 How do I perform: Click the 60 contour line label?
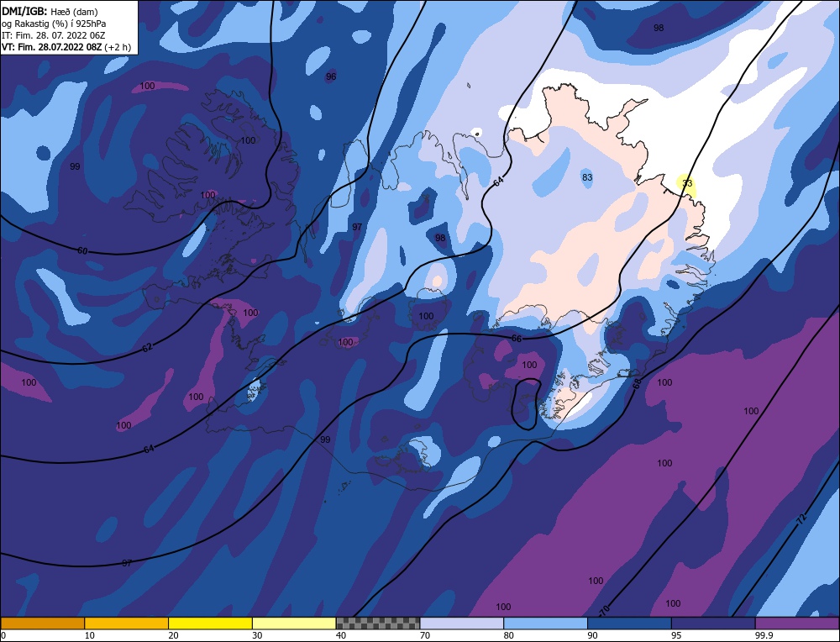coord(82,250)
